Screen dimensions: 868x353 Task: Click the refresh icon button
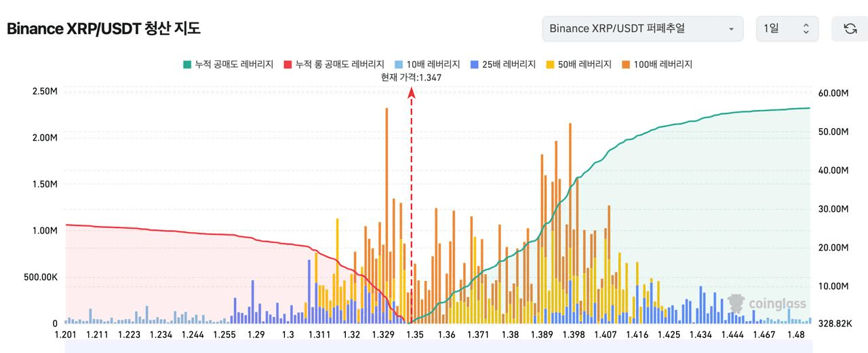coord(850,29)
